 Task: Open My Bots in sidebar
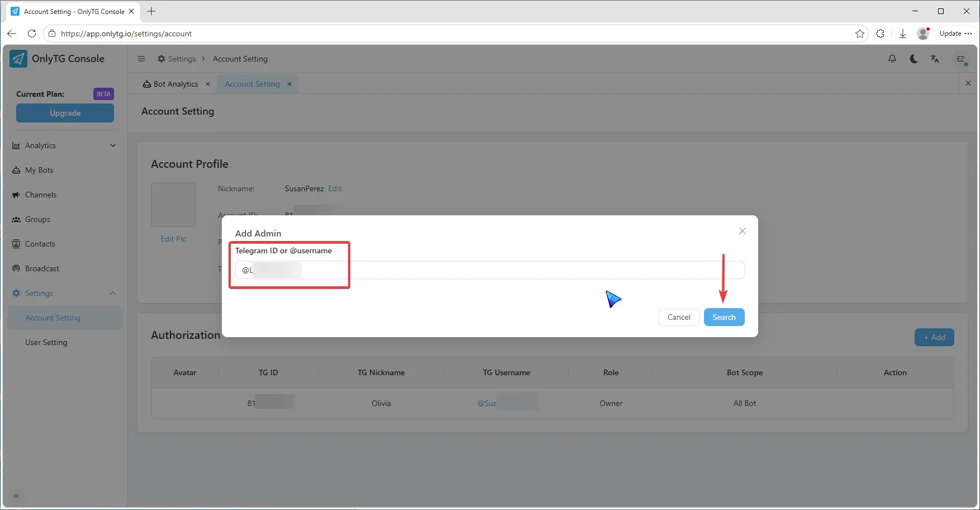pyautogui.click(x=39, y=170)
